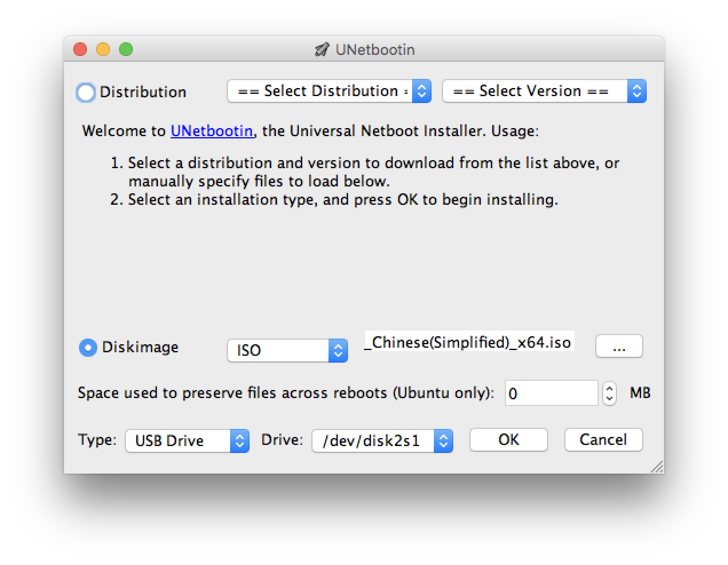Click the ISO file path text field
The height and width of the screenshot is (565, 728).
[469, 342]
